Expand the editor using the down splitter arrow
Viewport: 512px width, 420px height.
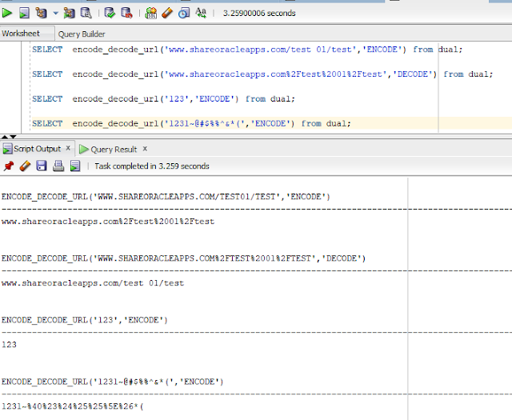click(x=13, y=137)
